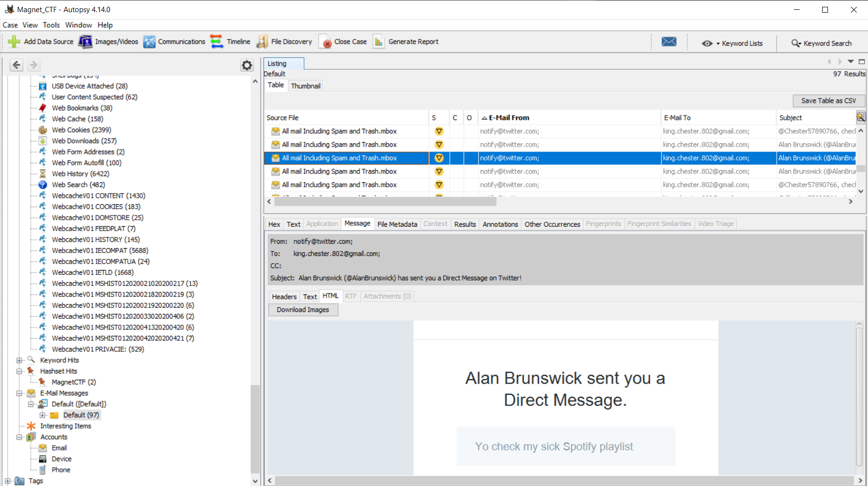Click the envelope messages icon in toolbar

pos(669,42)
